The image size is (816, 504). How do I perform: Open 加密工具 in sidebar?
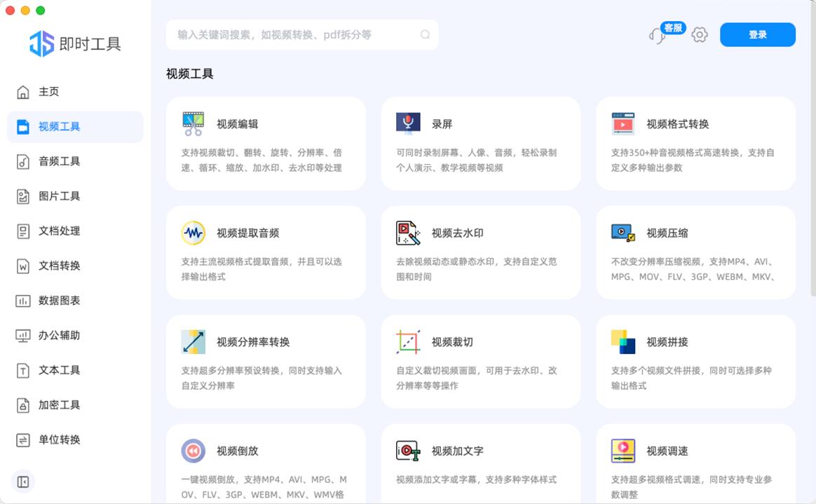tap(59, 405)
